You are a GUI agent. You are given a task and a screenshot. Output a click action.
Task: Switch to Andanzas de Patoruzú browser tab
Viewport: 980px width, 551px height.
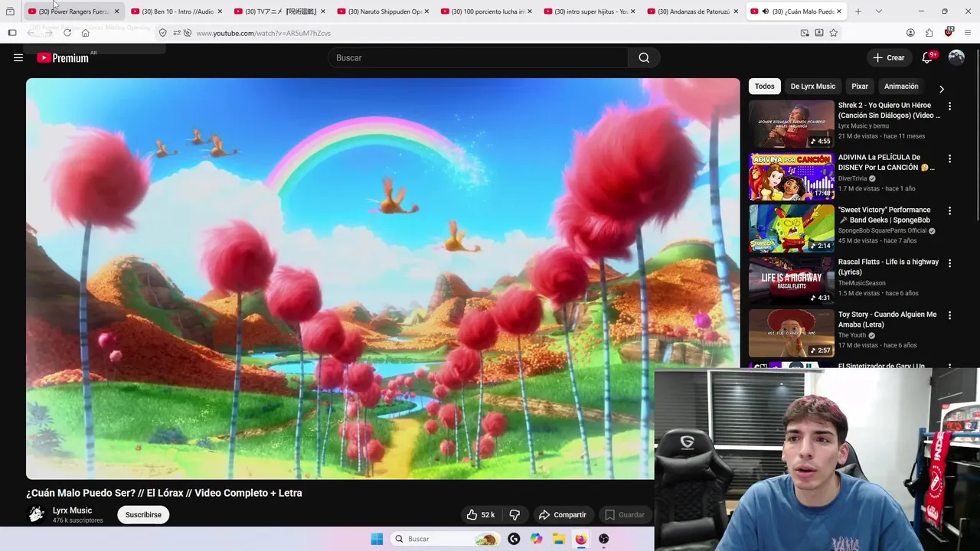[692, 11]
